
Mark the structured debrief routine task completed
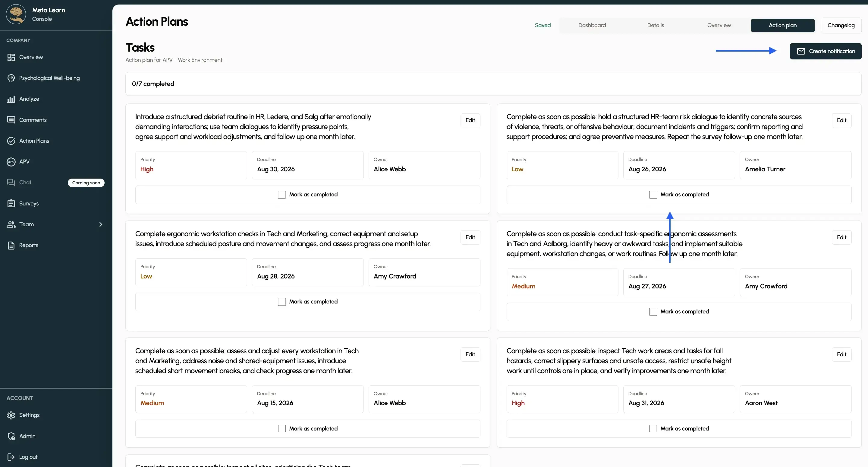tap(282, 195)
